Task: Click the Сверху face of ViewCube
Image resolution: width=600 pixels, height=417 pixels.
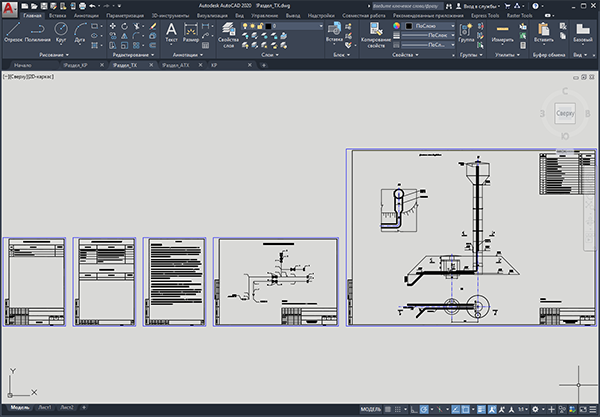Action: (x=565, y=113)
